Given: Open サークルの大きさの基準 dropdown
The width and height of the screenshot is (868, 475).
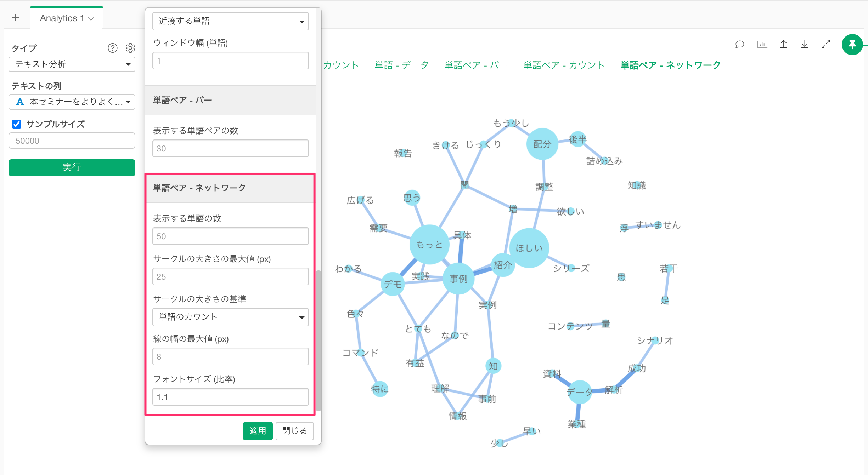Looking at the screenshot, I should (x=230, y=317).
